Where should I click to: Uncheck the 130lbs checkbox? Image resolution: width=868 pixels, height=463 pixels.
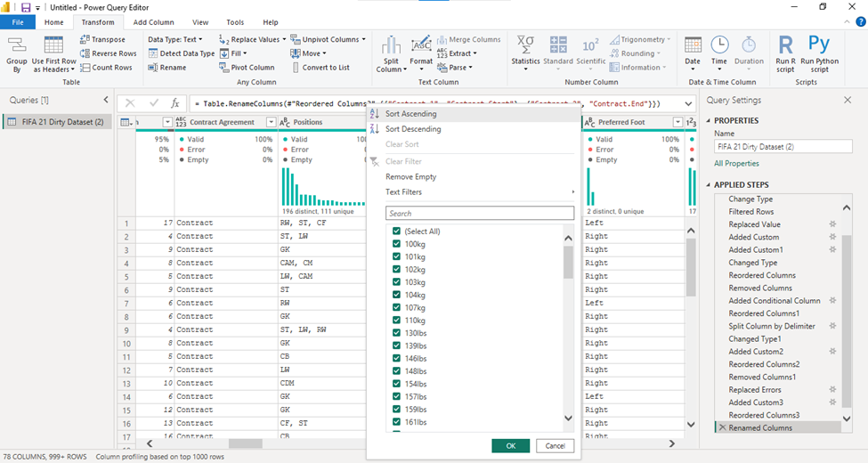[396, 333]
